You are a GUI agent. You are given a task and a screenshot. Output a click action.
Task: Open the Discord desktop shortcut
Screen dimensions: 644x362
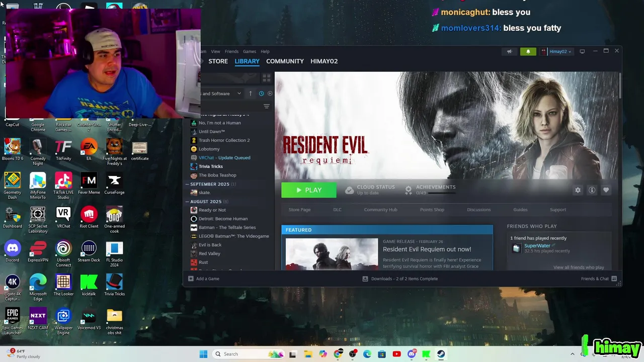[x=13, y=252]
